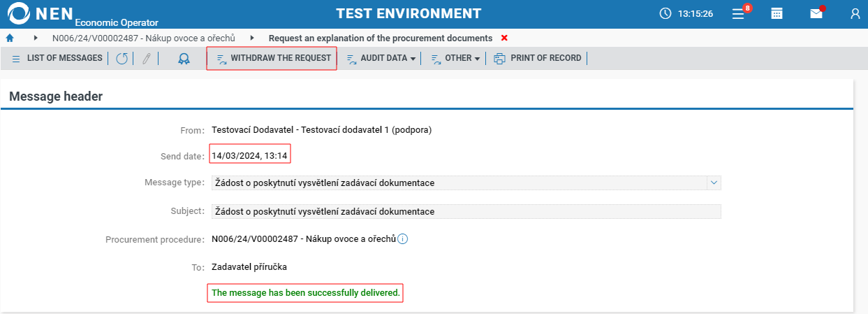The height and width of the screenshot is (314, 868).
Task: Open the N006/24/V00002487 breadcrumb link
Action: 143,38
